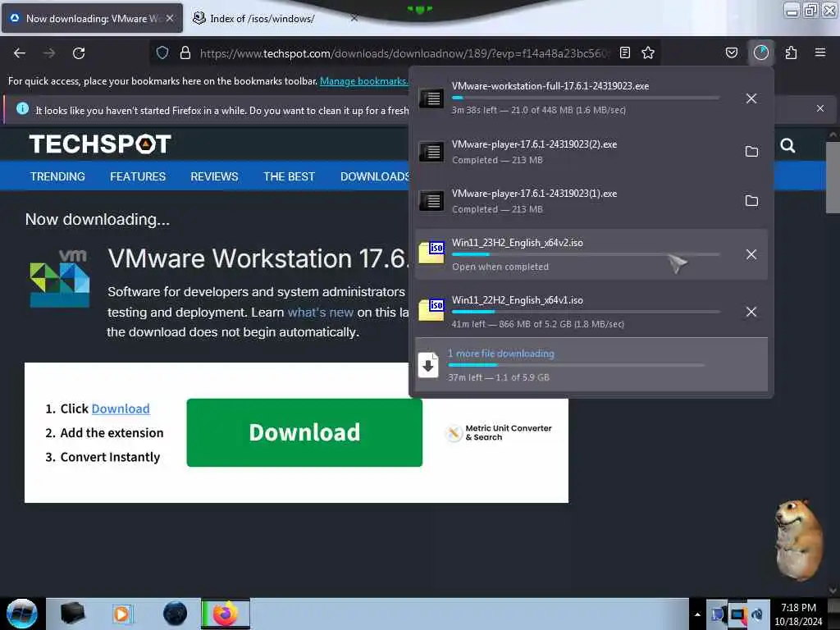Open media player taskbar icon

coord(122,614)
